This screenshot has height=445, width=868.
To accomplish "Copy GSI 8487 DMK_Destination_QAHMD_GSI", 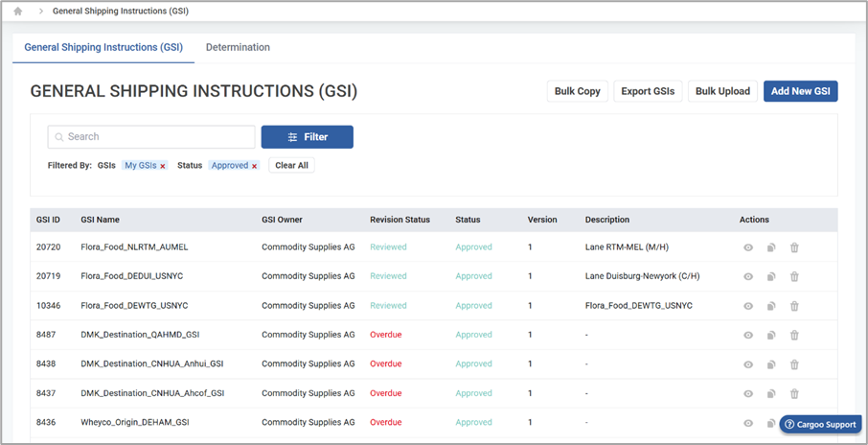I will point(771,335).
